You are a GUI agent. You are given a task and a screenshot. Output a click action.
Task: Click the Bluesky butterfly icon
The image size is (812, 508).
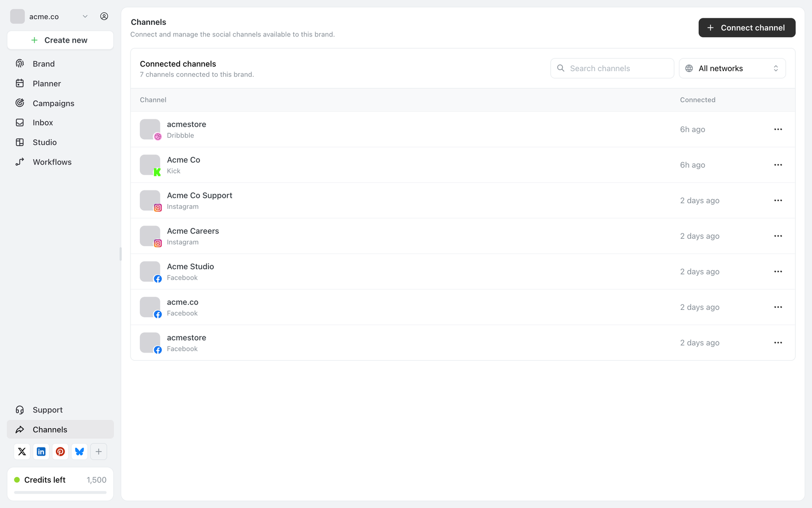[80, 452]
